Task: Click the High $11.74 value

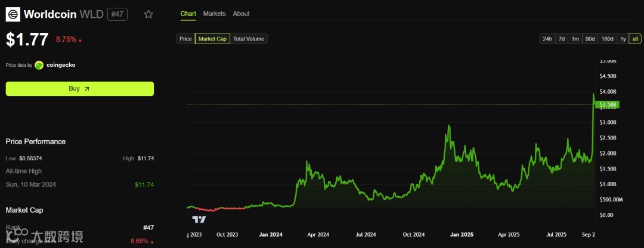Action: coord(145,159)
